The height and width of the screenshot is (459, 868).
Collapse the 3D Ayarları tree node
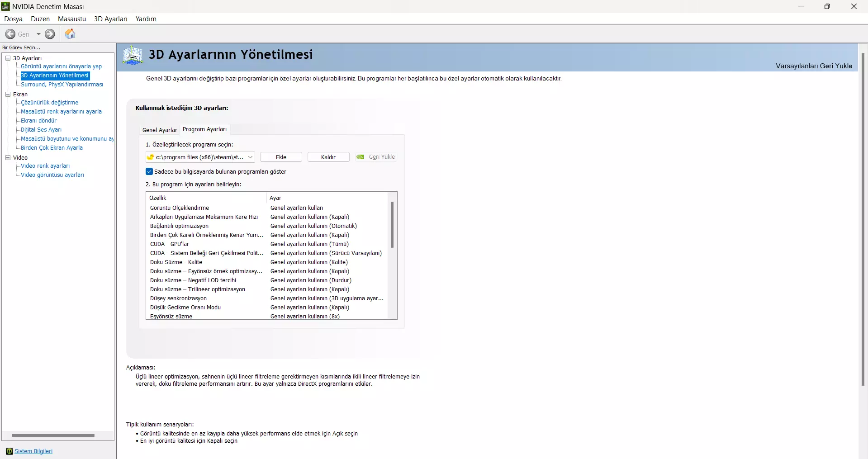8,58
